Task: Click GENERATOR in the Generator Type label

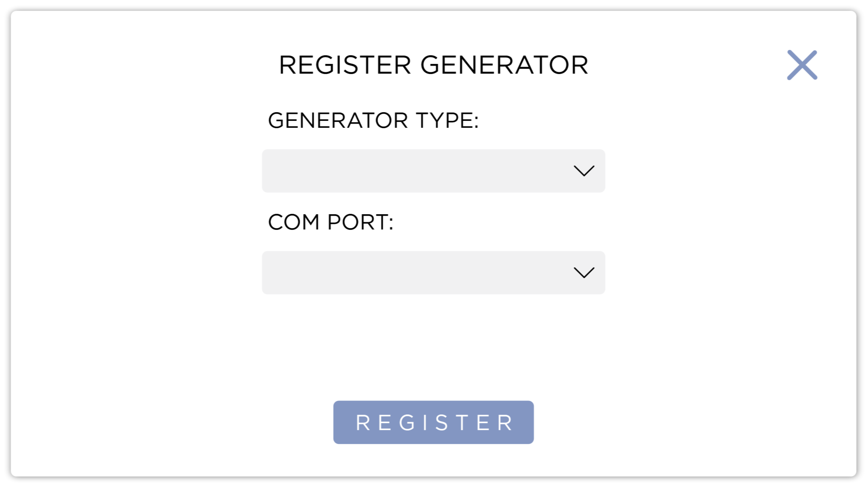Action: tap(338, 120)
